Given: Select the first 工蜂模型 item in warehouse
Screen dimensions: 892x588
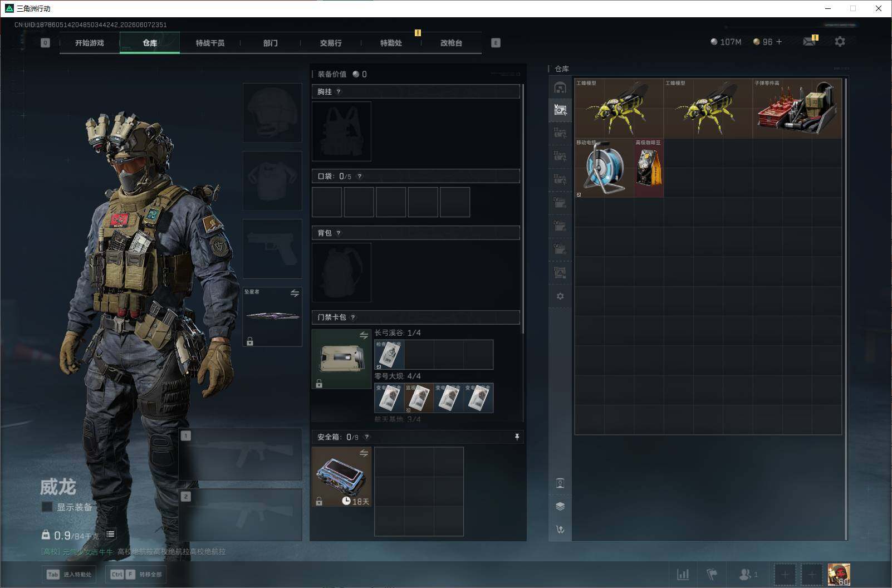Looking at the screenshot, I should click(x=619, y=108).
